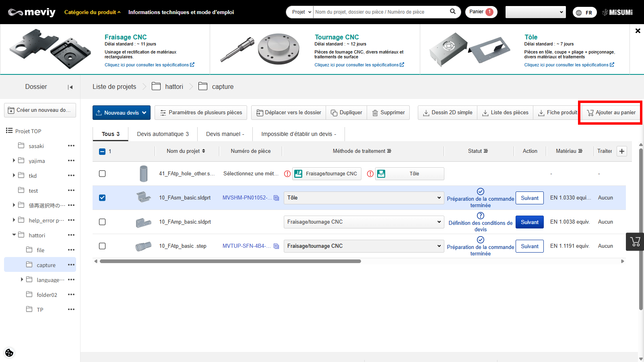Open more options for sasaki folder

point(71,146)
